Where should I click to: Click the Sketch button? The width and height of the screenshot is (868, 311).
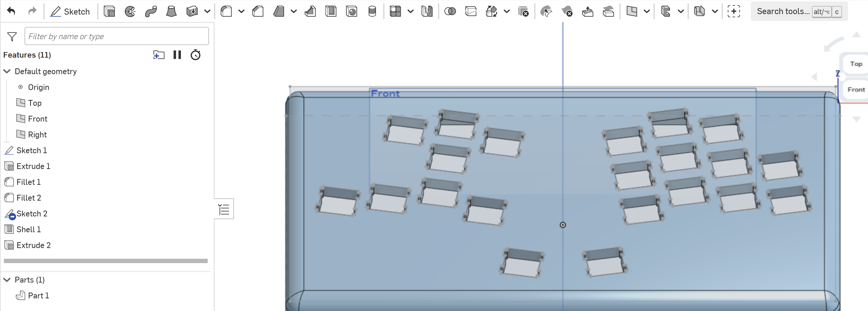point(71,11)
